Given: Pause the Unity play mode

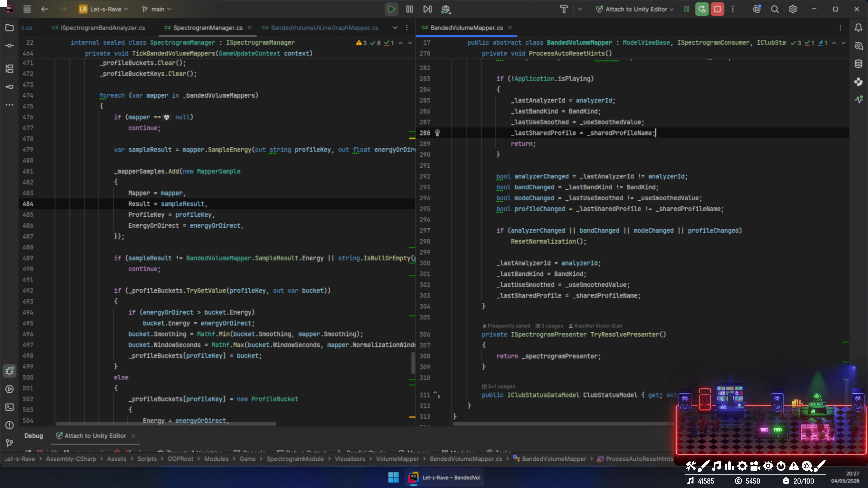Looking at the screenshot, I should point(409,9).
